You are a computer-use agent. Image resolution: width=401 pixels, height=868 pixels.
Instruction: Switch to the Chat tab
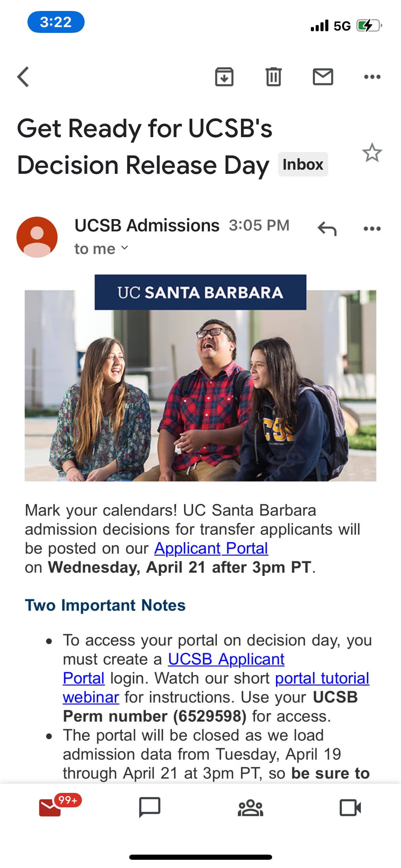click(x=150, y=807)
